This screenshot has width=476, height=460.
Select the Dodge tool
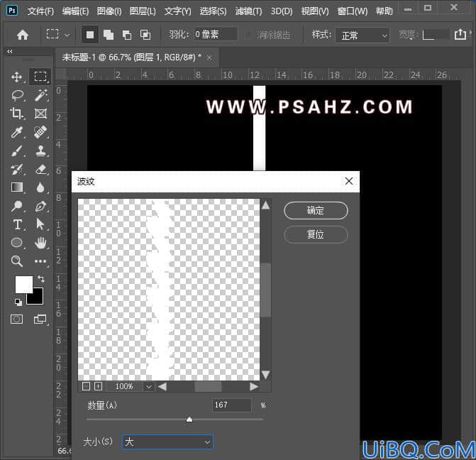click(17, 206)
